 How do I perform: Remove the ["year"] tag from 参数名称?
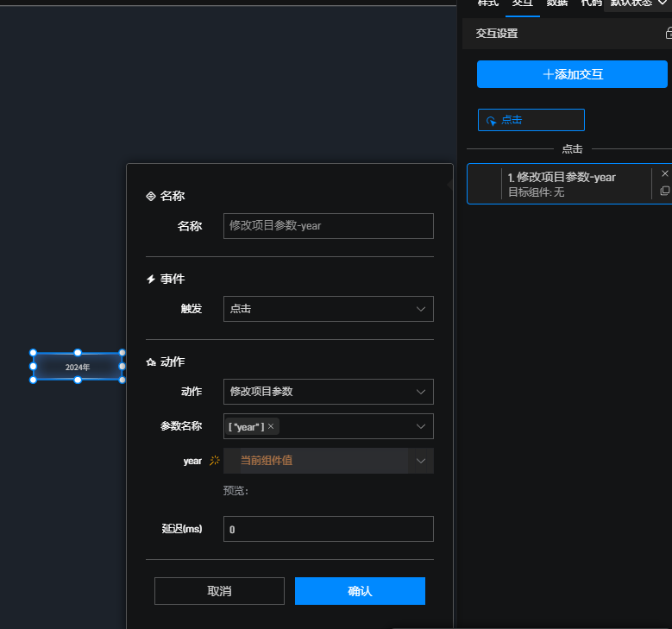click(271, 426)
